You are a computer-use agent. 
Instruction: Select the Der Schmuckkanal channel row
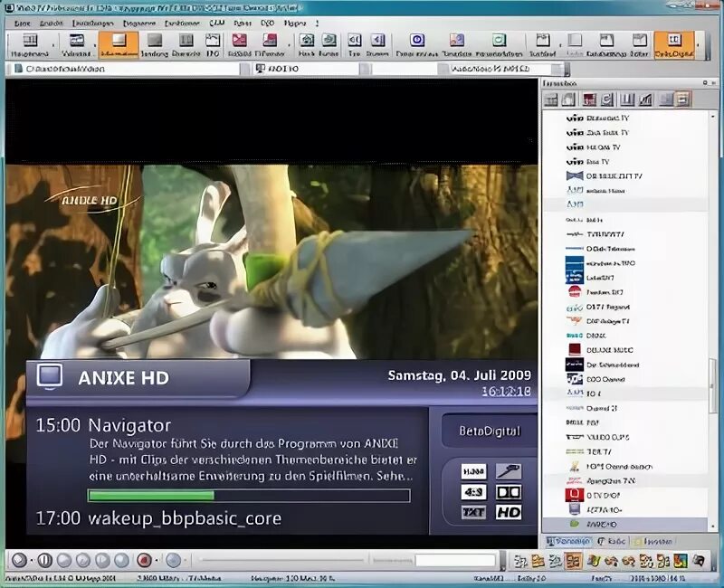click(x=625, y=365)
